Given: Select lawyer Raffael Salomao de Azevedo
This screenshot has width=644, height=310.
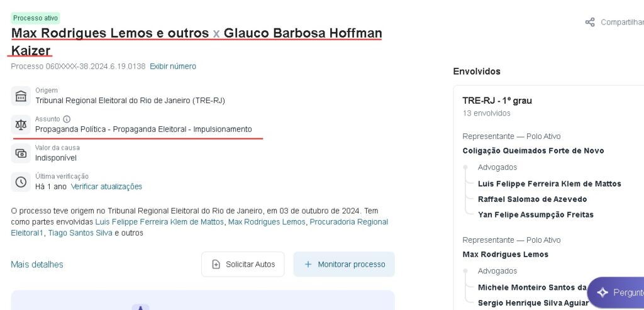Looking at the screenshot, I should (532, 199).
